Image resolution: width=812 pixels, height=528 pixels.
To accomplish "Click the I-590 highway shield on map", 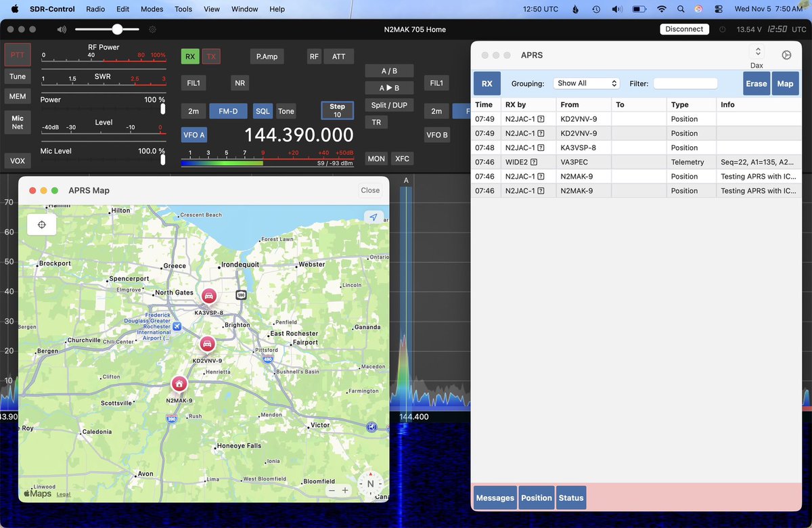I will 241,295.
